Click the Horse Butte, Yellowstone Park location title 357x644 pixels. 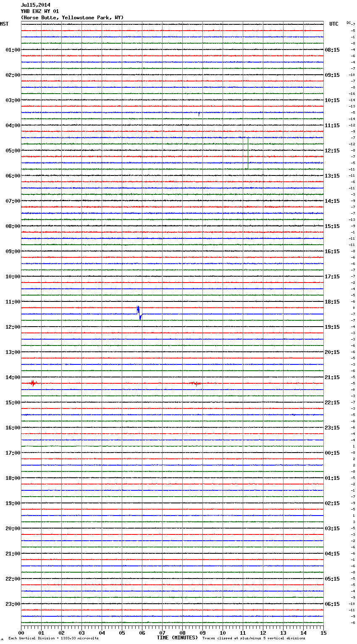coord(72,18)
